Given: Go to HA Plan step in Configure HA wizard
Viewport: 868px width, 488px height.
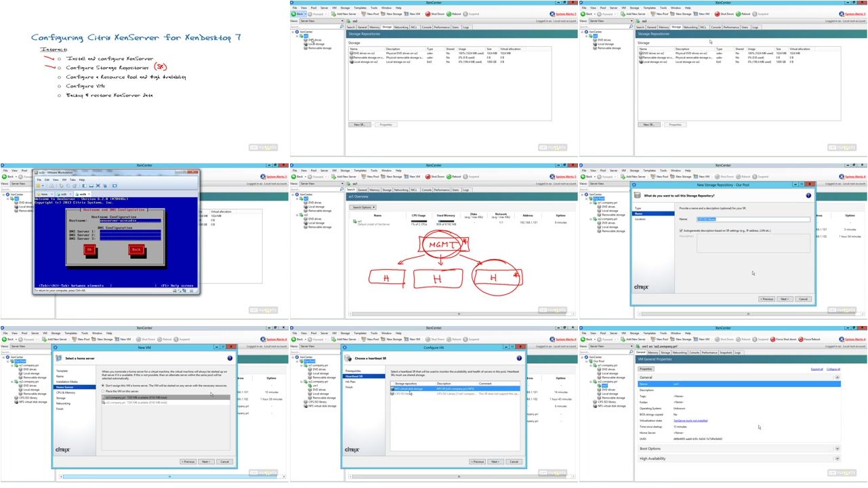Looking at the screenshot, I should click(x=350, y=382).
